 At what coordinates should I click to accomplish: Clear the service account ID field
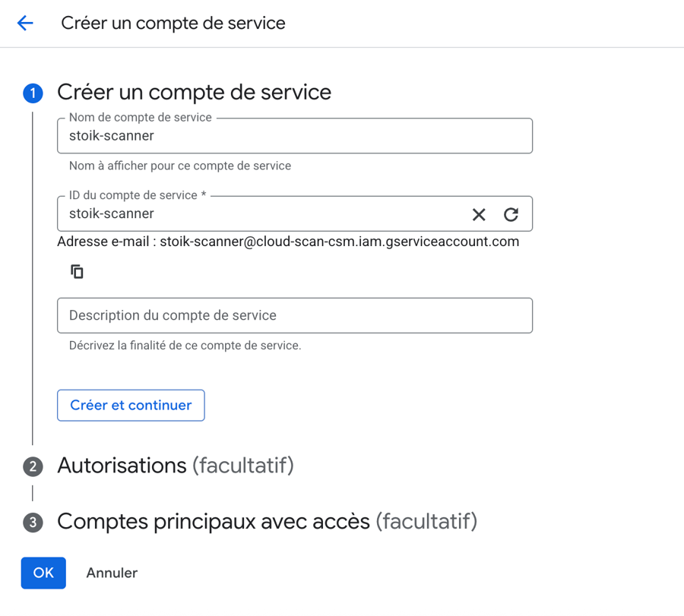coord(479,214)
